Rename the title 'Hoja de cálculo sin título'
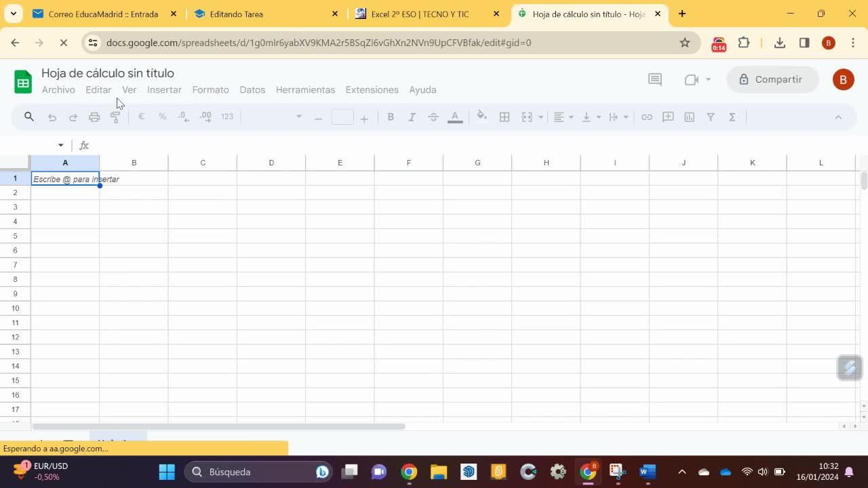Image resolution: width=868 pixels, height=488 pixels. [x=108, y=73]
